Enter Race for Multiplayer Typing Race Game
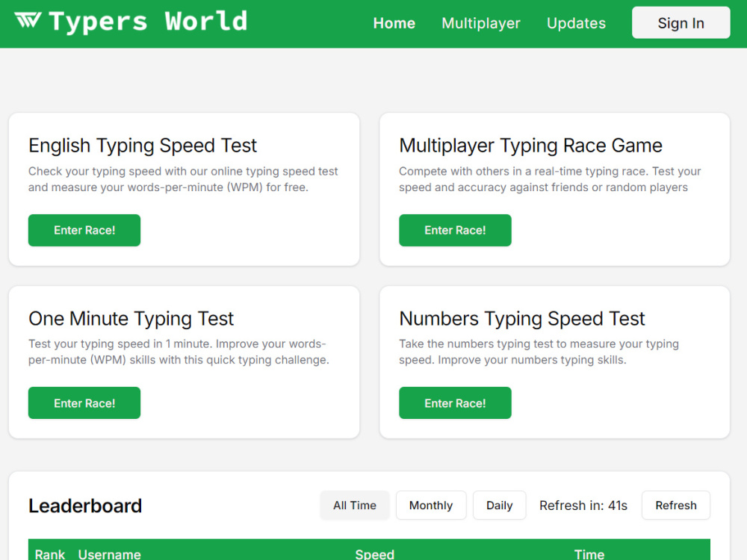Screen dimensions: 747x560 [x=455, y=230]
